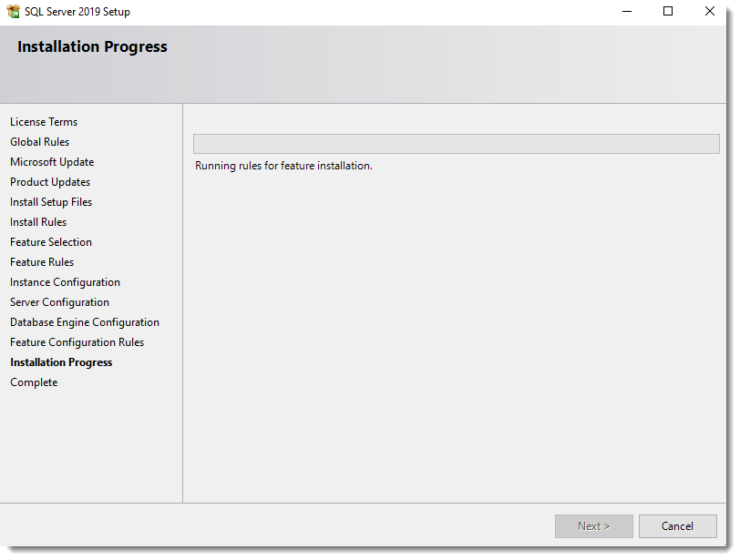The height and width of the screenshot is (560, 740).
Task: Select the Instance Configuration step
Action: point(65,282)
